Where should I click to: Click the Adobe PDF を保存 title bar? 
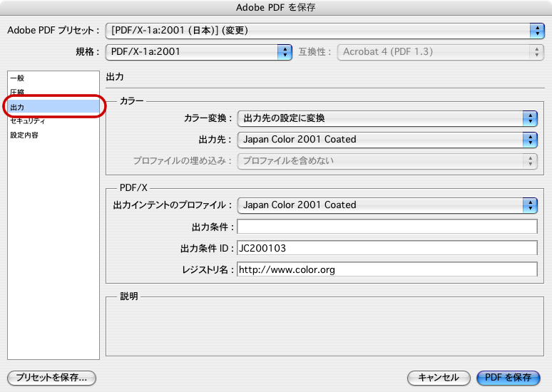(275, 8)
